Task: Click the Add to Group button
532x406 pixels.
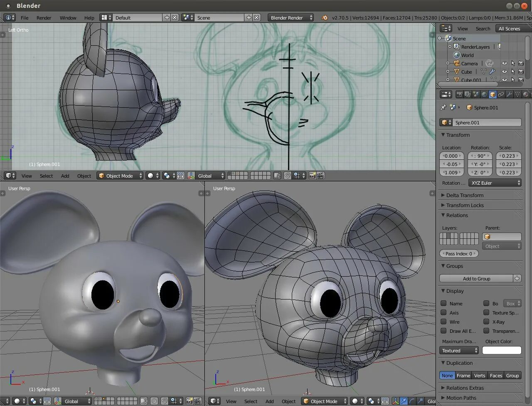Action: tap(476, 278)
